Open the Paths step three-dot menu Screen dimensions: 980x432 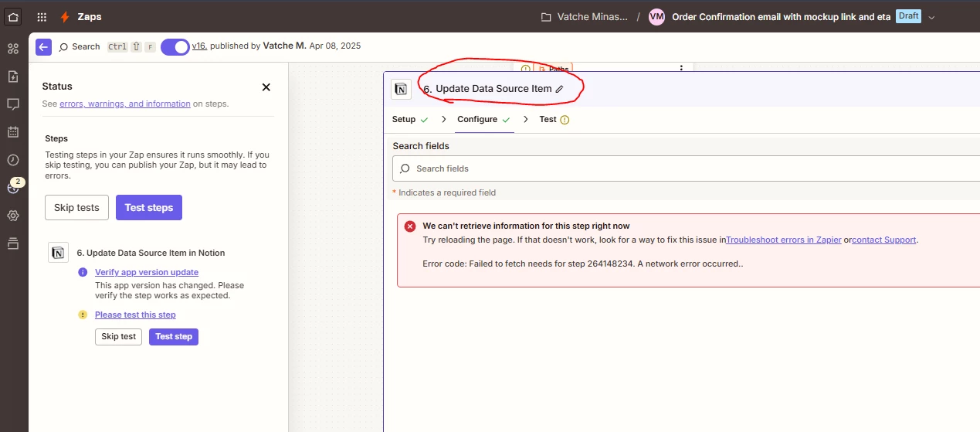coord(681,68)
